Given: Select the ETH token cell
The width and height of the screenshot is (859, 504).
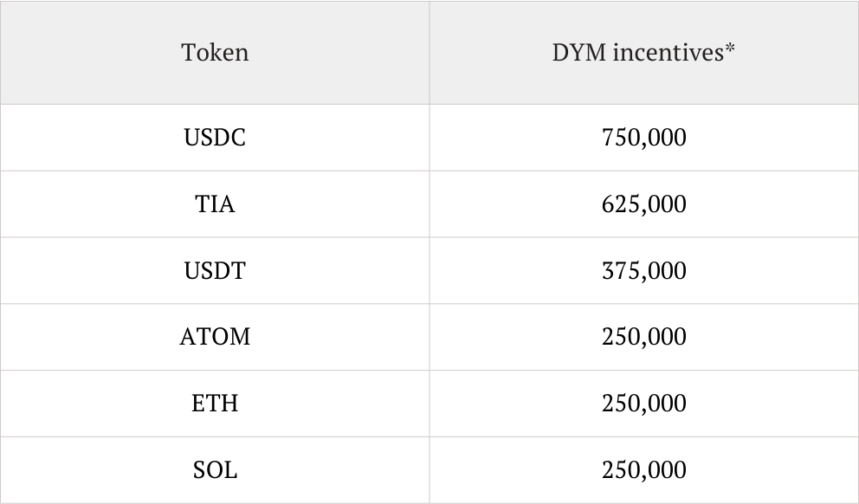Looking at the screenshot, I should coord(215,404).
